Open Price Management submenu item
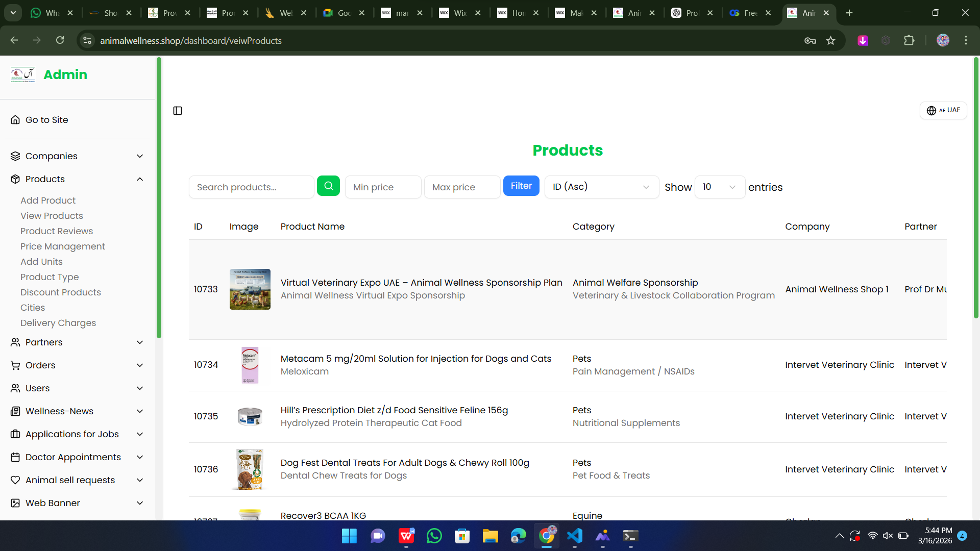Image resolution: width=980 pixels, height=551 pixels. (63, 246)
